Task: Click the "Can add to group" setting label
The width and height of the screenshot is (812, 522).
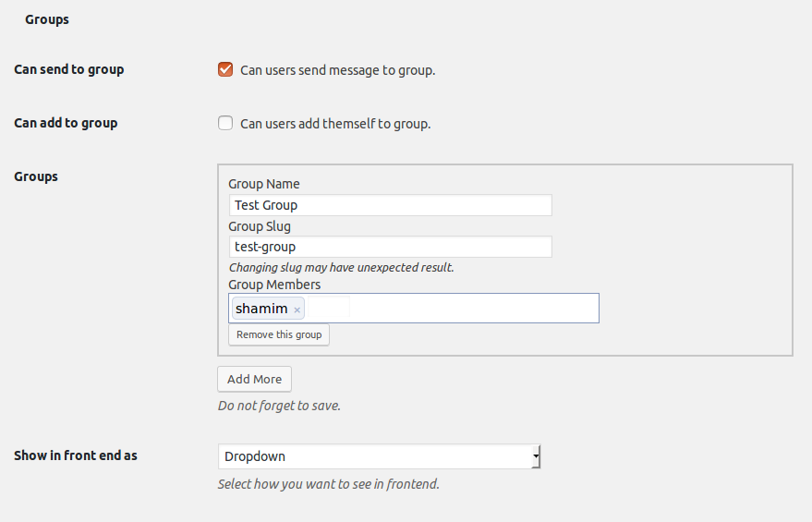Action: click(x=66, y=123)
